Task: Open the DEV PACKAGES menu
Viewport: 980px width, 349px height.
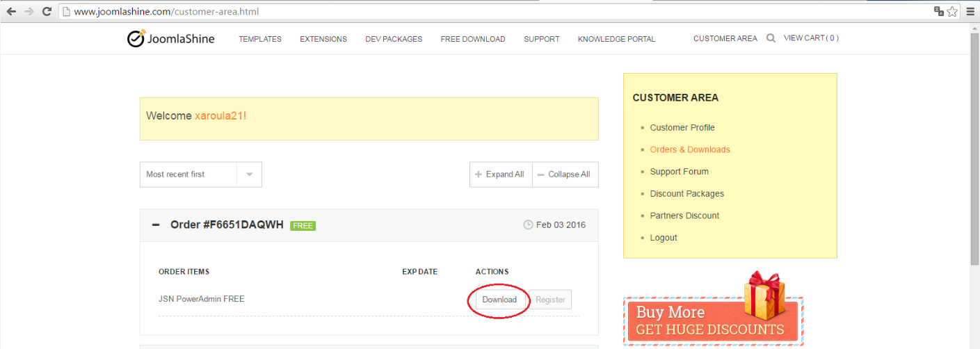Action: (394, 40)
